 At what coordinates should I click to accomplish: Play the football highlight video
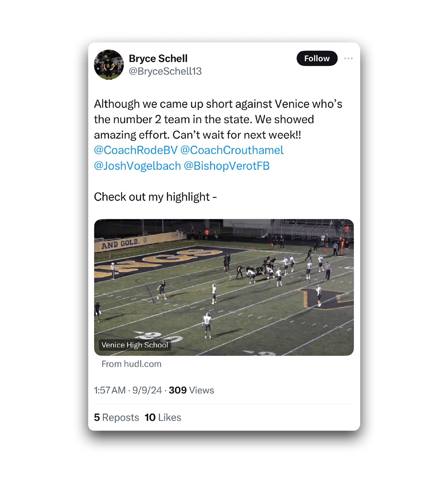[224, 287]
